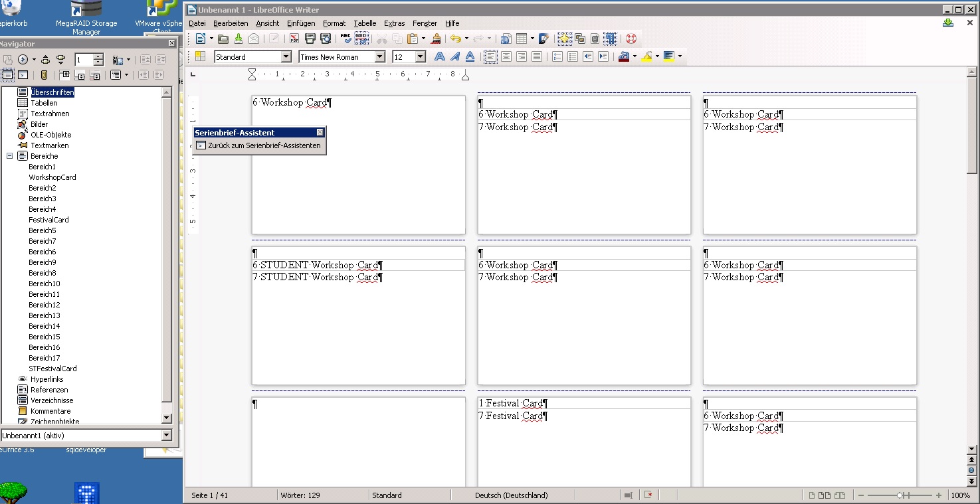
Task: Open the Gallery icon
Action: [x=579, y=39]
